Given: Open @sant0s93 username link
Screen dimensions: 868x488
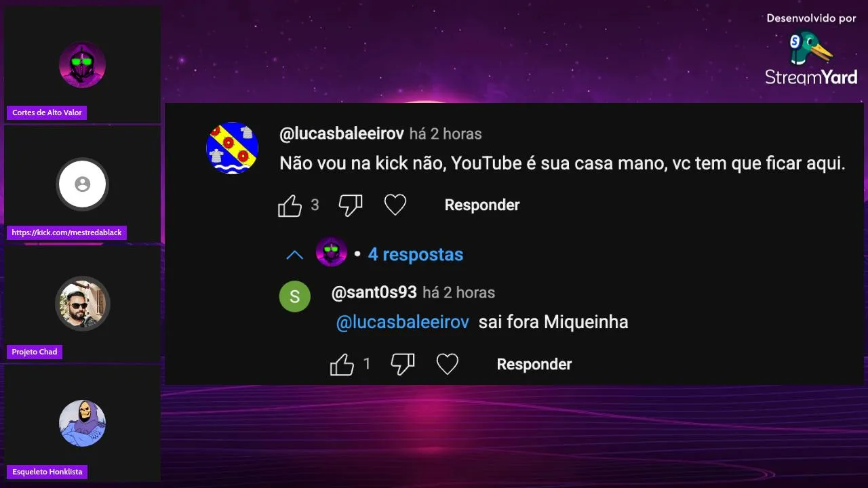Looking at the screenshot, I should click(x=374, y=293).
